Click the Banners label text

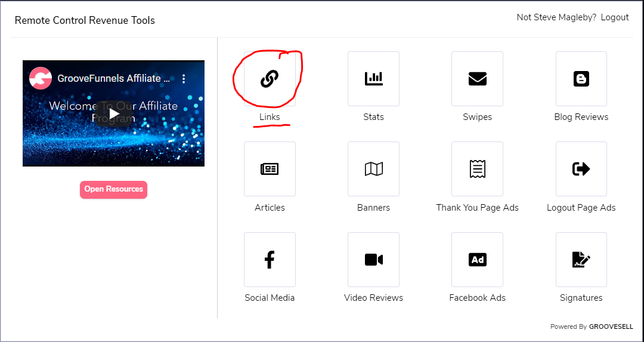(373, 208)
